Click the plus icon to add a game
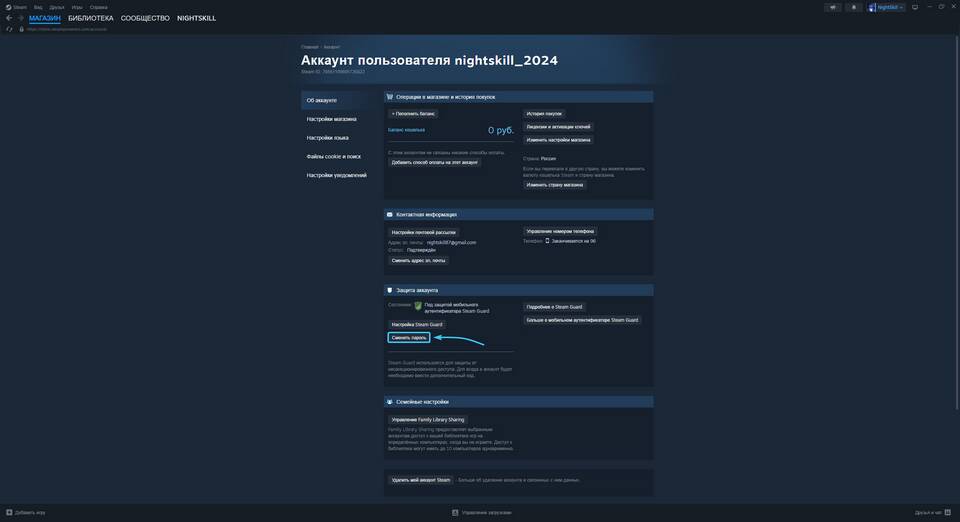 click(x=9, y=512)
